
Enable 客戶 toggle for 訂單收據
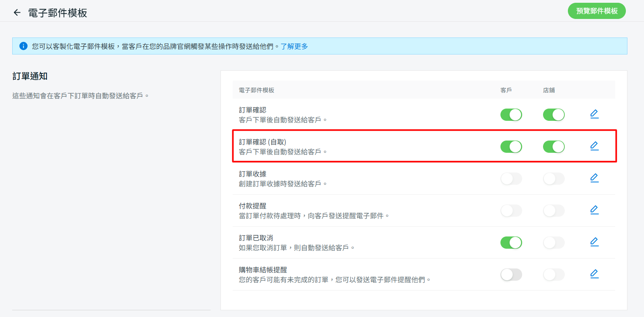(511, 179)
